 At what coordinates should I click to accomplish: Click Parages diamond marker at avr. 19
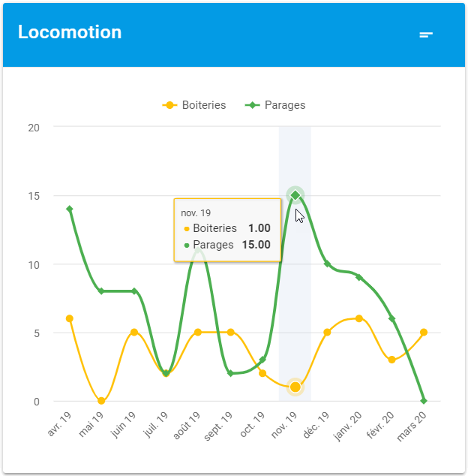point(70,209)
